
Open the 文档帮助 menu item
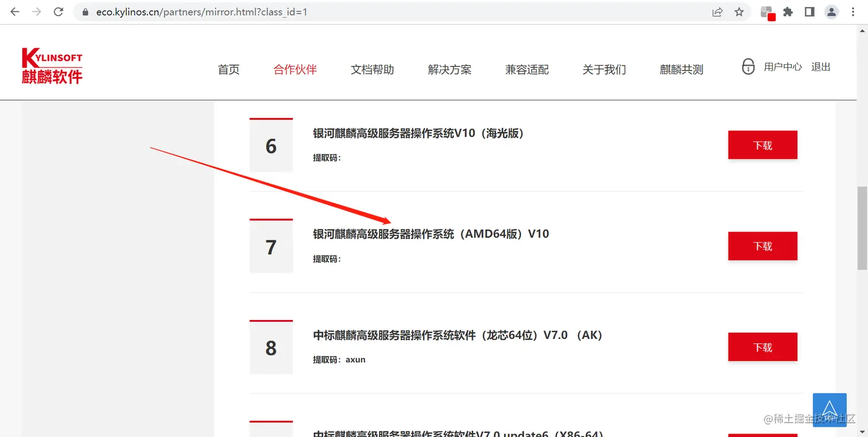tap(373, 70)
